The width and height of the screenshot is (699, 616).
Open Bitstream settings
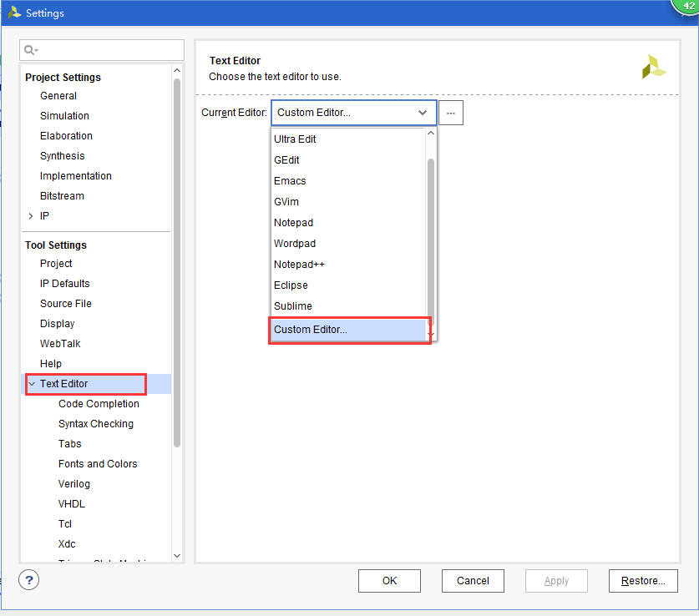click(62, 196)
